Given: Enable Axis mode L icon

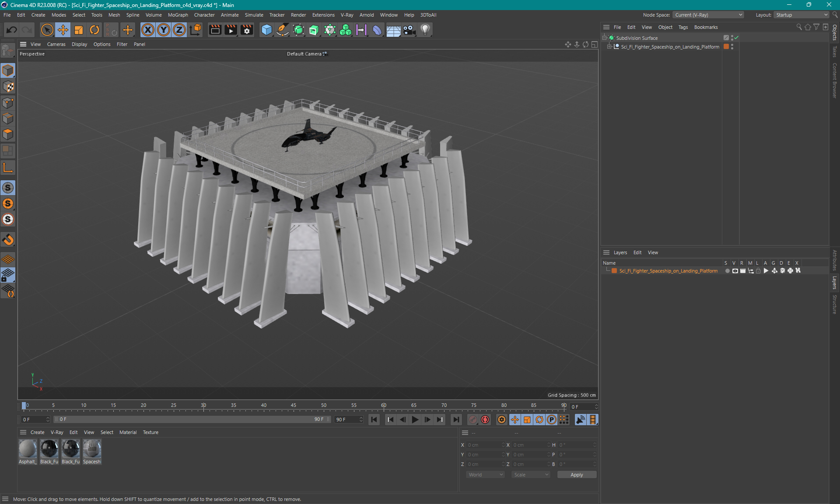Looking at the screenshot, I should click(x=8, y=168).
